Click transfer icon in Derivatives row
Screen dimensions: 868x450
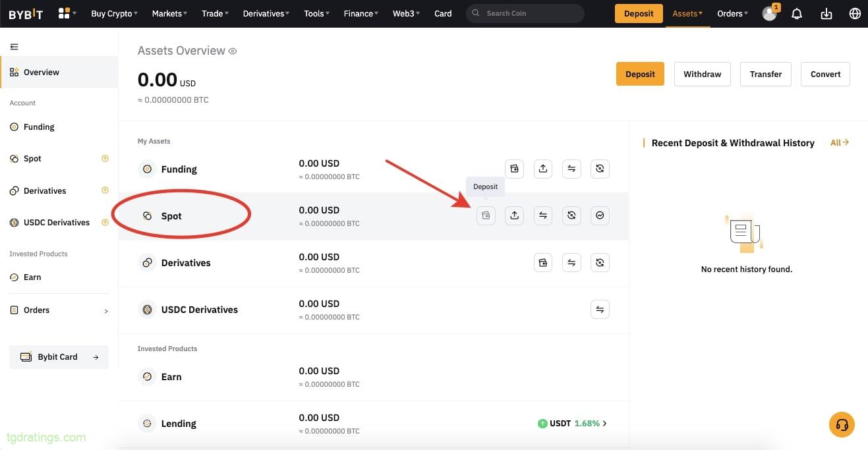(571, 262)
